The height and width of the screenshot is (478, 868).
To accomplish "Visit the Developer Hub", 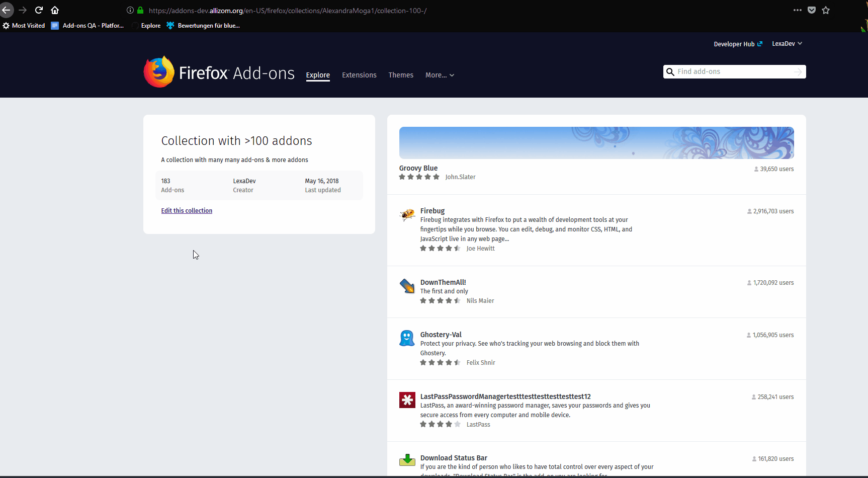I will pyautogui.click(x=734, y=44).
